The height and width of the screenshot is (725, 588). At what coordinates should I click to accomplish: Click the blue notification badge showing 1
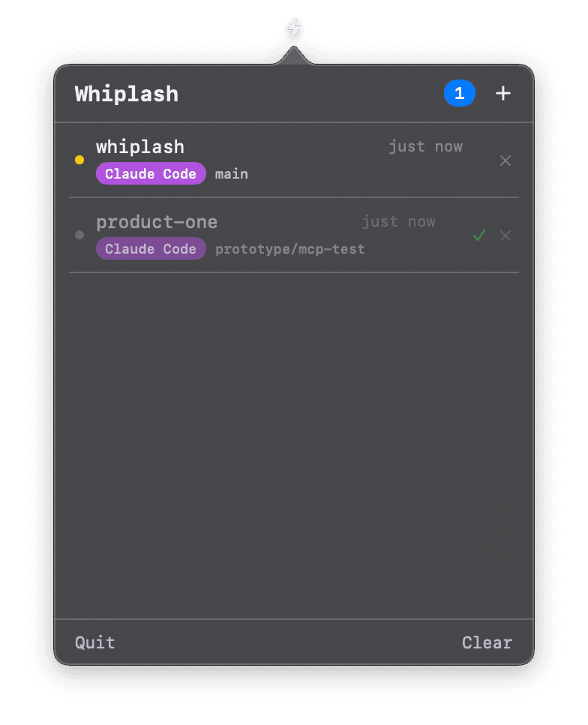(460, 93)
